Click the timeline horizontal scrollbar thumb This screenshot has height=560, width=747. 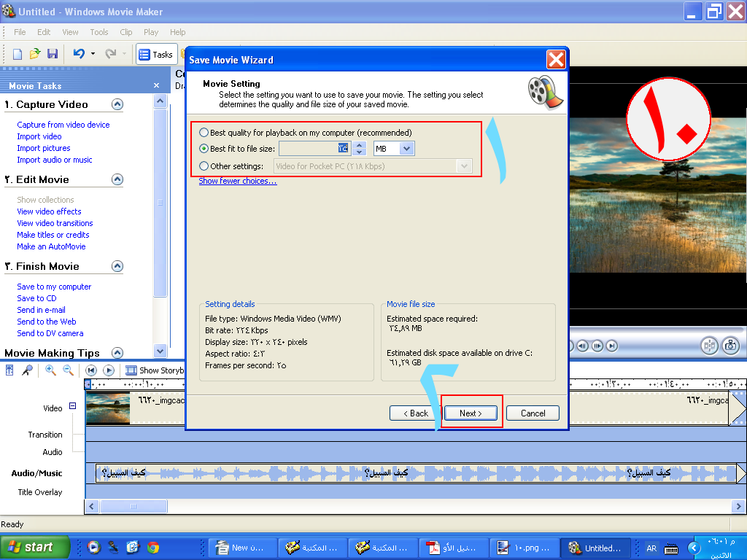tap(133, 506)
